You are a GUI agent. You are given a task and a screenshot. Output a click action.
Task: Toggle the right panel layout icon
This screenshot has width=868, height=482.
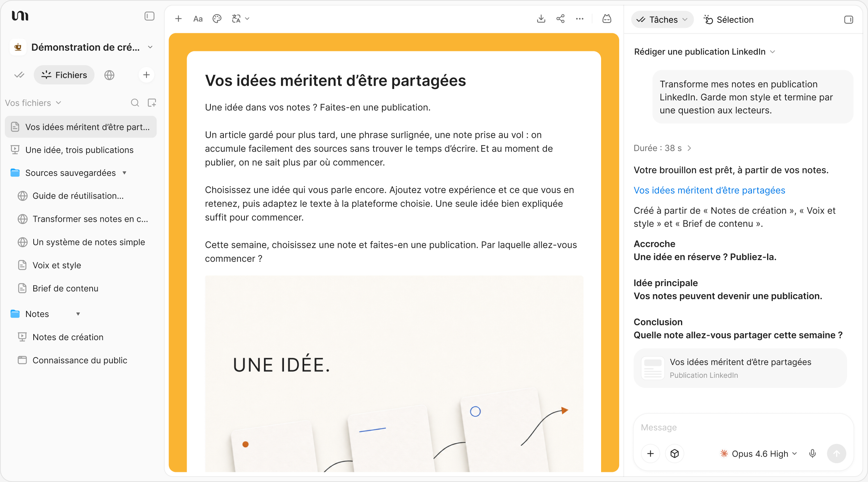point(848,20)
